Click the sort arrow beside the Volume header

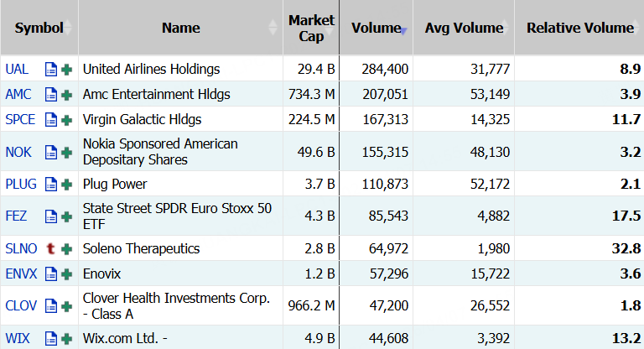pos(403,30)
